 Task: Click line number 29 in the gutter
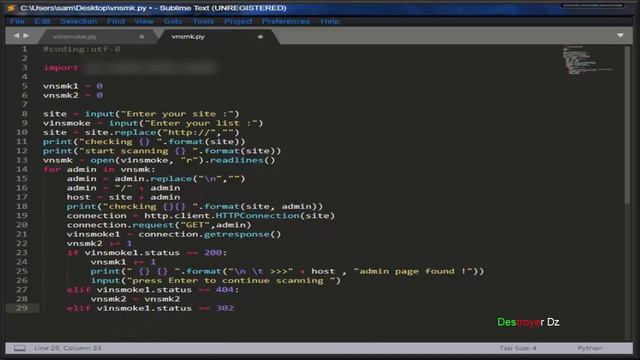point(22,308)
